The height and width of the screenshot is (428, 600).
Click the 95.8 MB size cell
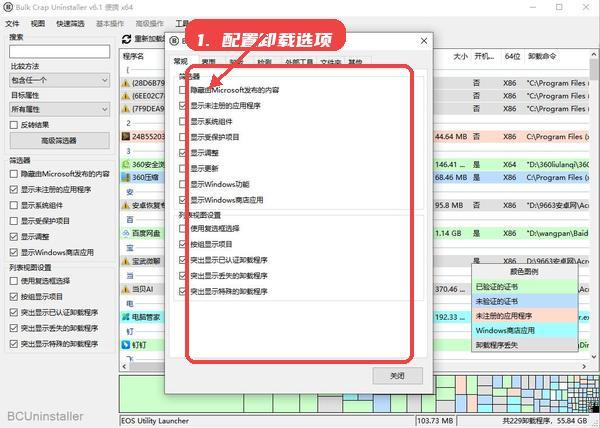point(449,206)
